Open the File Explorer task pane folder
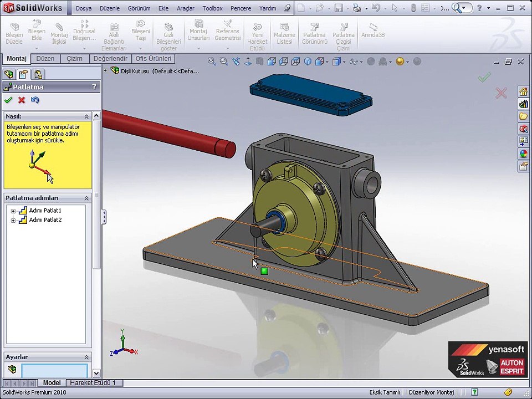 click(523, 116)
